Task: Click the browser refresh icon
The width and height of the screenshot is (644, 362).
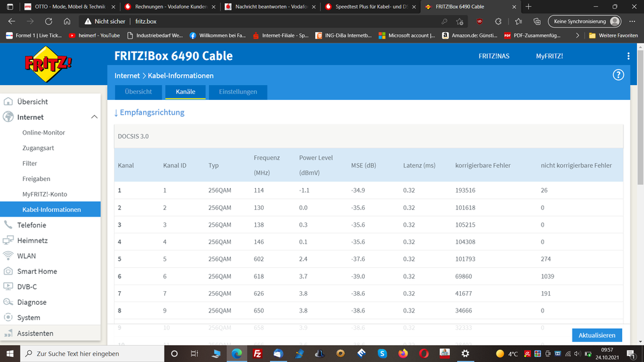Action: pyautogui.click(x=48, y=21)
